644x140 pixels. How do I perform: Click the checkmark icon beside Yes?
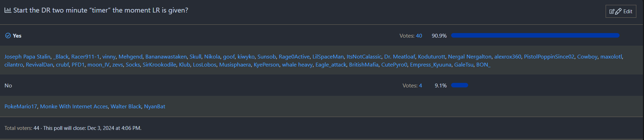click(8, 36)
